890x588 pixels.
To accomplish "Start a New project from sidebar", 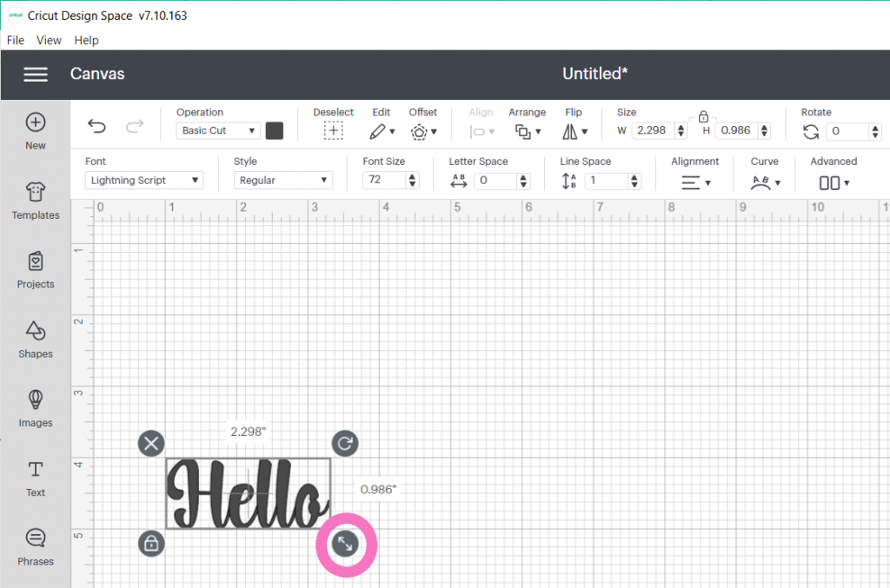I will pyautogui.click(x=35, y=131).
